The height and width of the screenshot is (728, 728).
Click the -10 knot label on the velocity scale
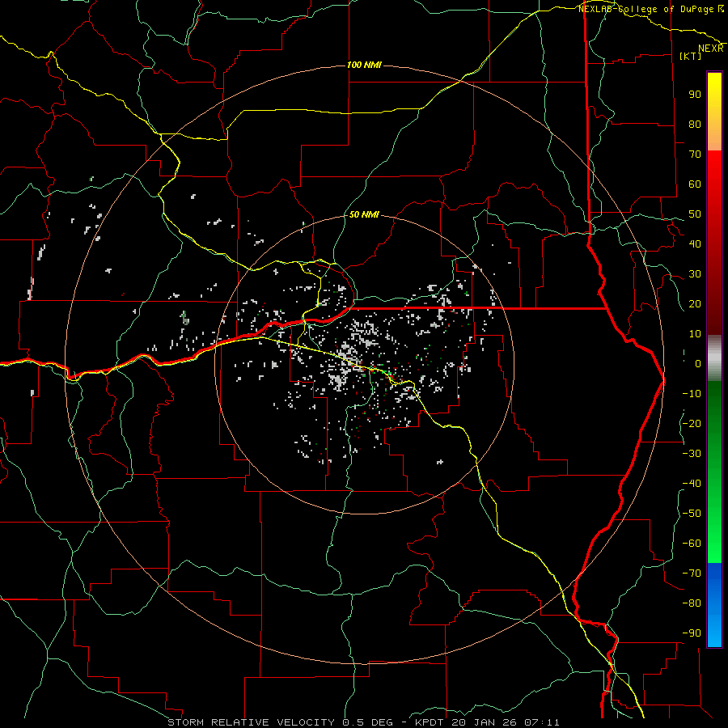click(692, 394)
